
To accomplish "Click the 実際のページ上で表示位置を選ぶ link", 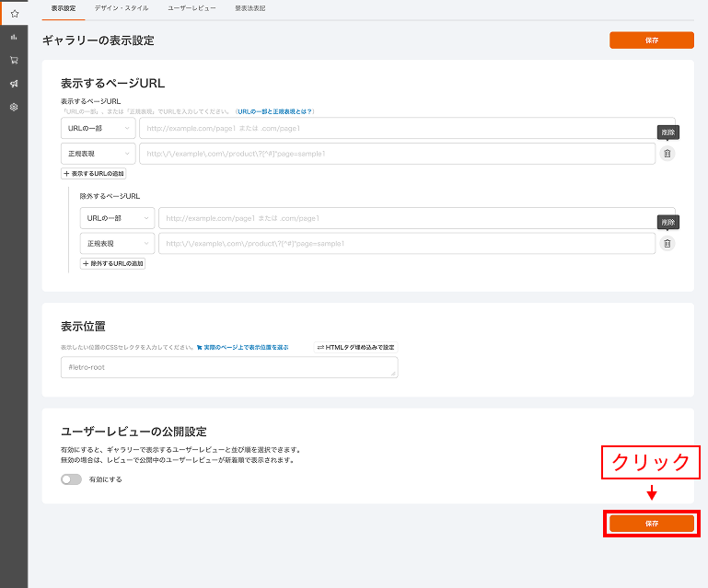I will tap(242, 348).
